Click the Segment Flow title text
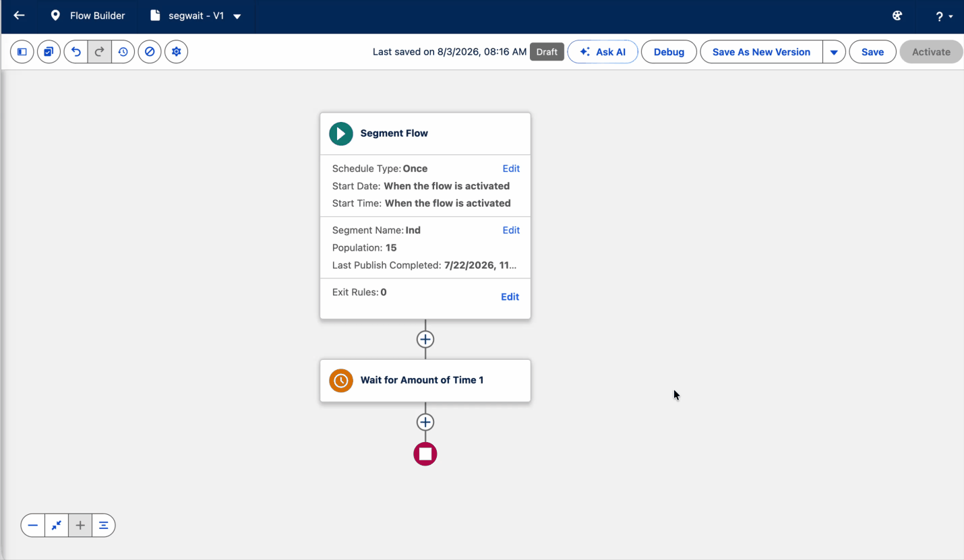 tap(394, 133)
